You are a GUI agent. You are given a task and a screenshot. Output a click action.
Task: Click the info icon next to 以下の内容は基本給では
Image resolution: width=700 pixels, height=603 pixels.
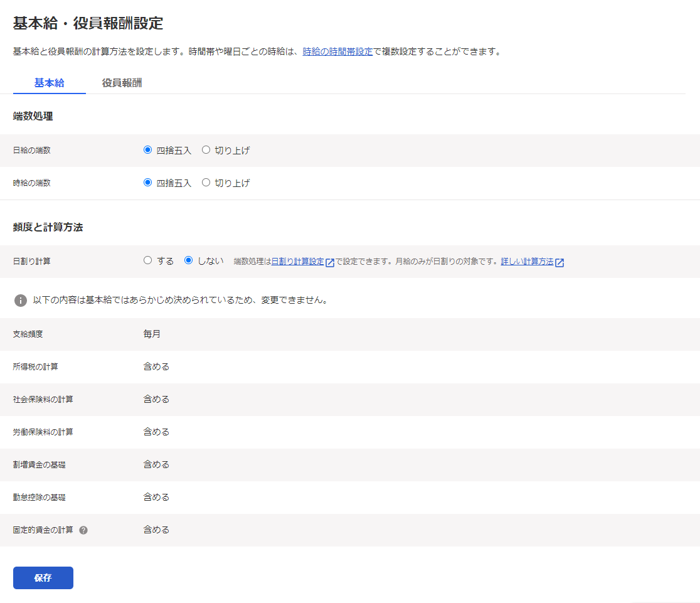point(21,301)
